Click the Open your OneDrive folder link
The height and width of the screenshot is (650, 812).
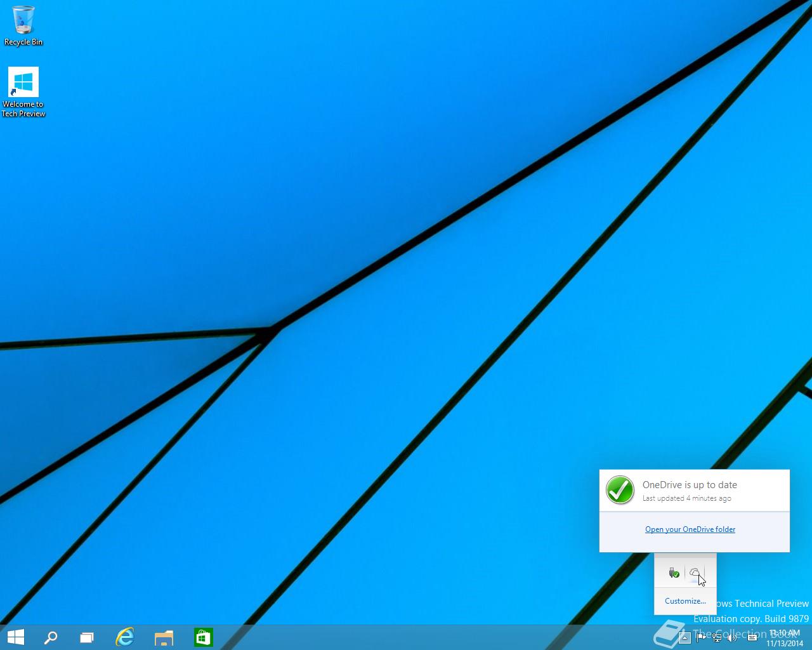click(x=690, y=529)
